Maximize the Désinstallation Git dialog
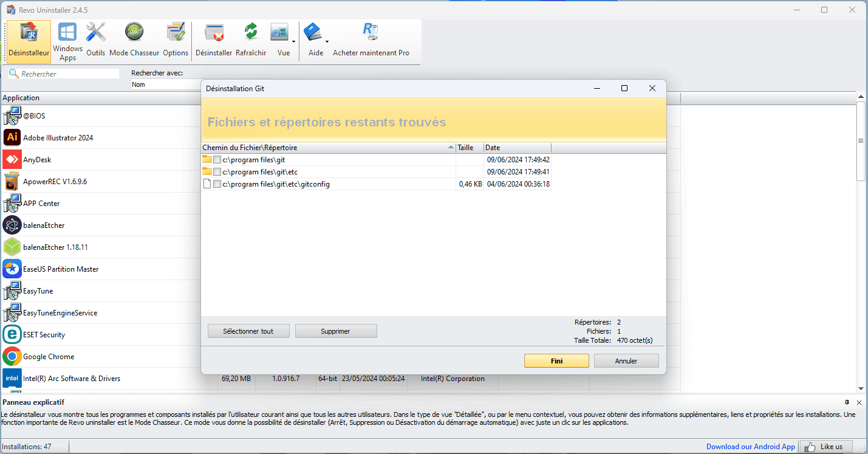The width and height of the screenshot is (868, 454). [624, 89]
